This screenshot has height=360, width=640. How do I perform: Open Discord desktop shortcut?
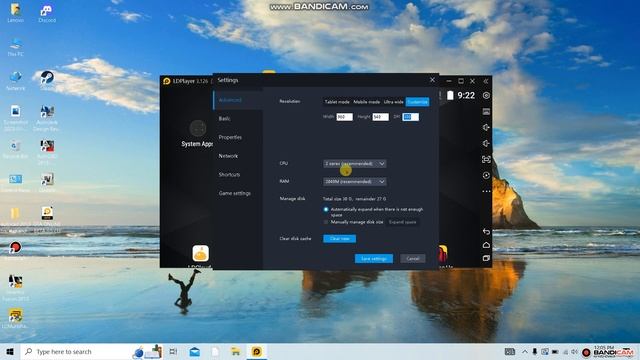(47, 13)
